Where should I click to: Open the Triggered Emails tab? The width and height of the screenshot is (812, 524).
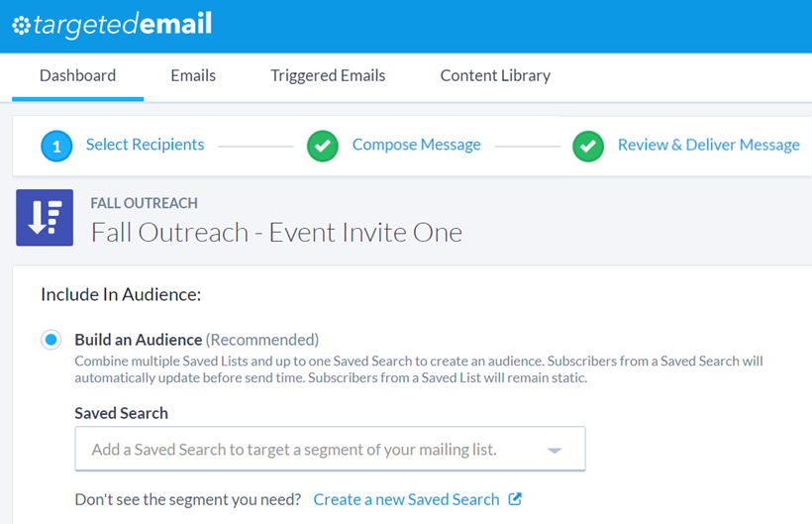[x=328, y=75]
